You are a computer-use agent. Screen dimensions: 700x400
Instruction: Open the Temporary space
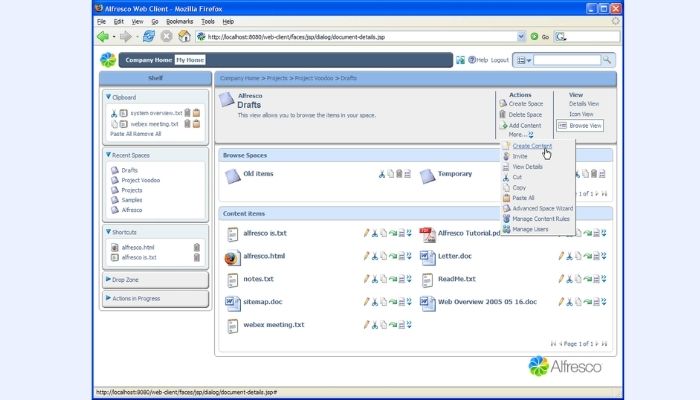click(454, 174)
